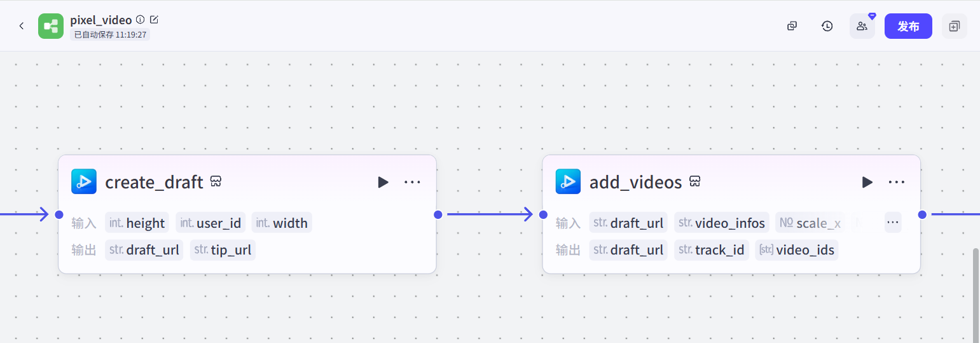Click the create_draft node's input port dot
The height and width of the screenshot is (343, 980).
pyautogui.click(x=59, y=214)
